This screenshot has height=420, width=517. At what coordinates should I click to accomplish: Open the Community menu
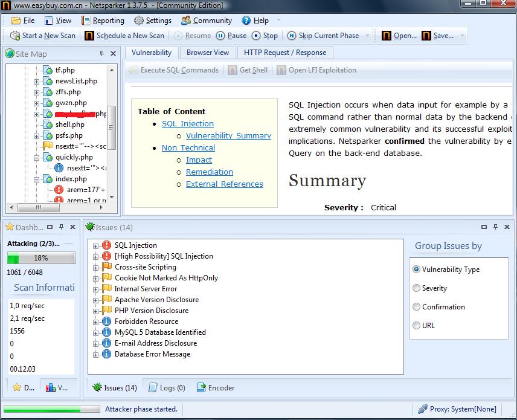(207, 21)
